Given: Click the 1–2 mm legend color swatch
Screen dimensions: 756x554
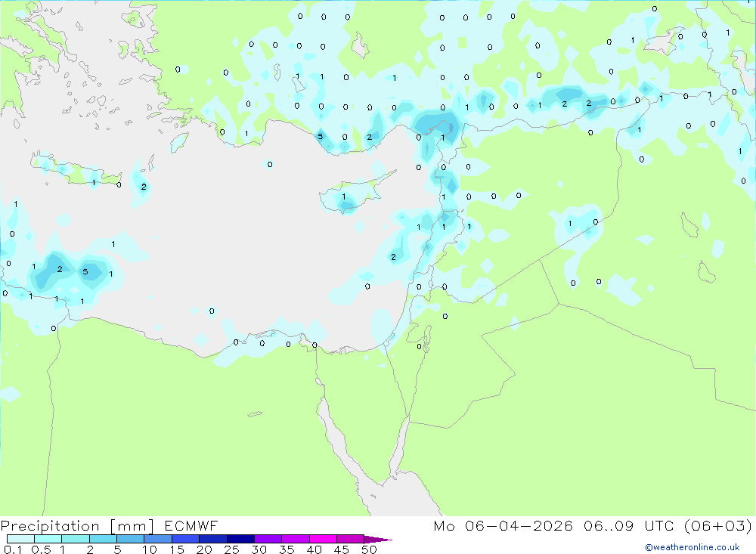Looking at the screenshot, I should 76,539.
